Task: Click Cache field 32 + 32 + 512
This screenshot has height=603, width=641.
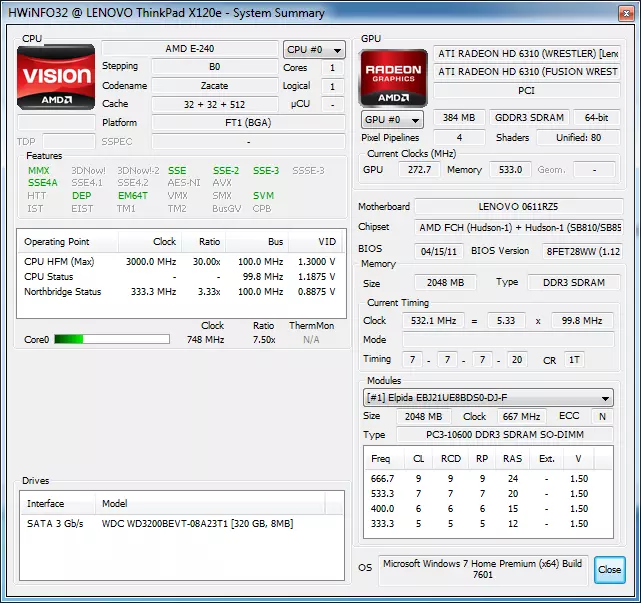Action: click(x=215, y=105)
